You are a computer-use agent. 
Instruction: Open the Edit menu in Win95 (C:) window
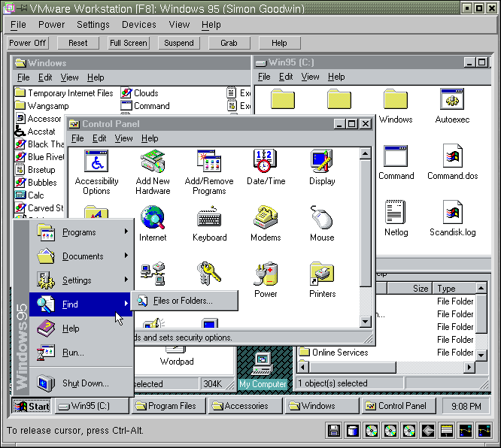pyautogui.click(x=286, y=77)
